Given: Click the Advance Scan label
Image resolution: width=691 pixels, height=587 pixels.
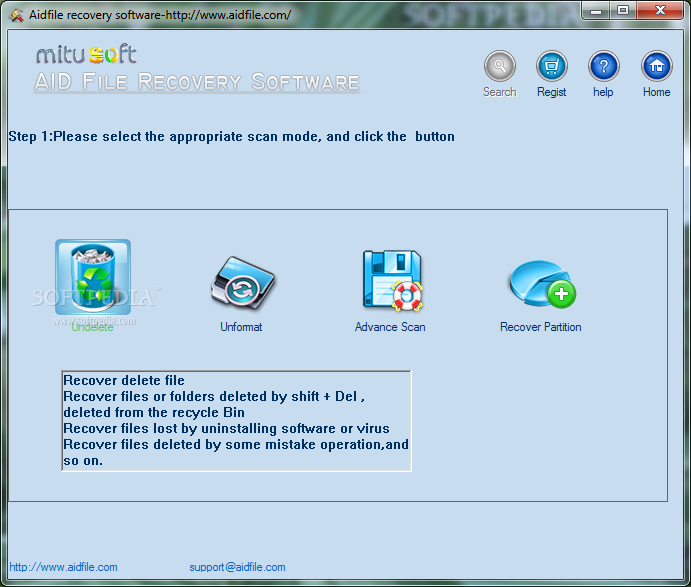Looking at the screenshot, I should pyautogui.click(x=390, y=327).
